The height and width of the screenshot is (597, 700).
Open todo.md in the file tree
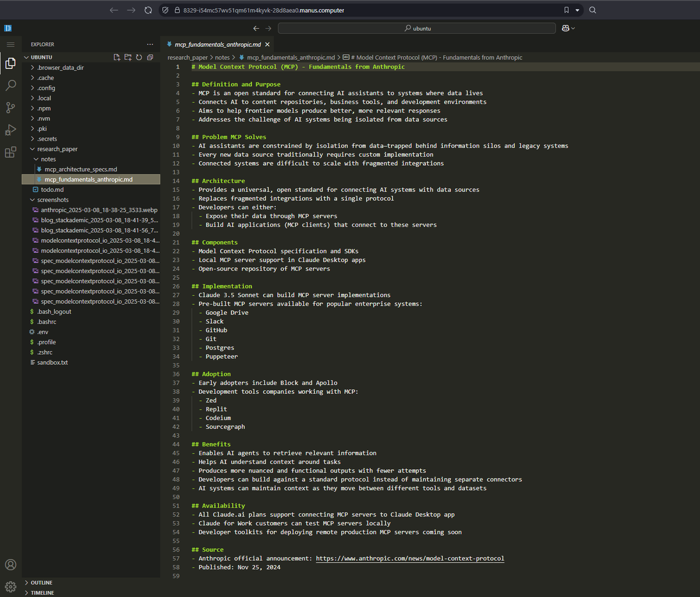[51, 190]
